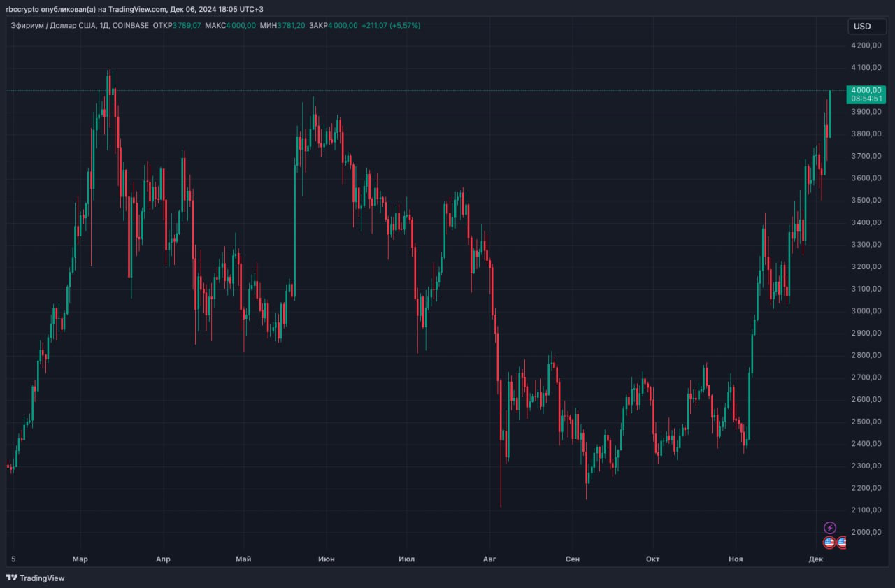Screen dimensions: 895x588
Task: Click the purple lightning event icon
Action: [830, 528]
